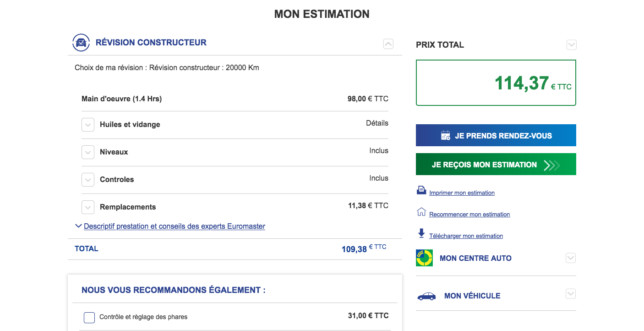Click the Mon Centre Auto heading
This screenshot has height=331, width=644.
tap(475, 258)
